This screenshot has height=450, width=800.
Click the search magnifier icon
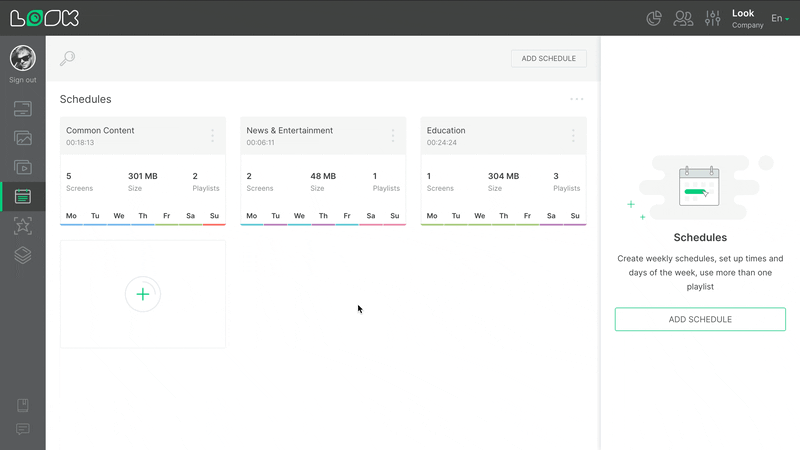tap(67, 58)
